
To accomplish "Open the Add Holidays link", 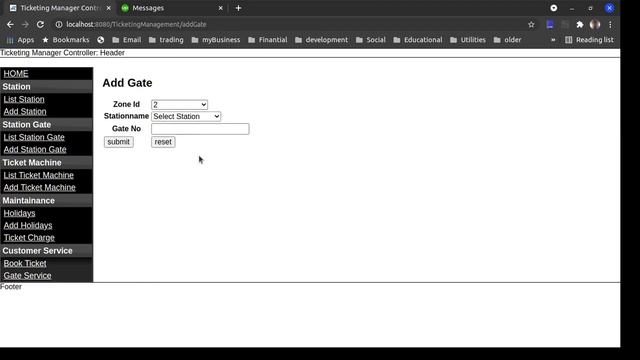I will pyautogui.click(x=28, y=225).
